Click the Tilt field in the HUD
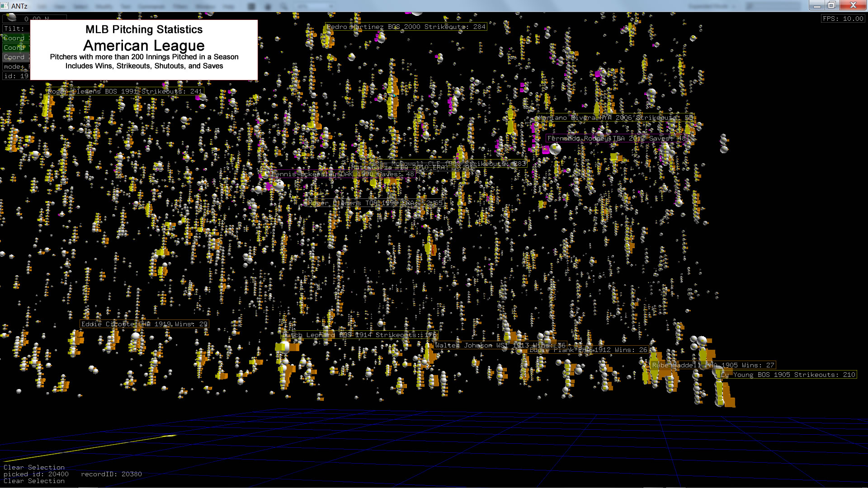 [x=14, y=29]
